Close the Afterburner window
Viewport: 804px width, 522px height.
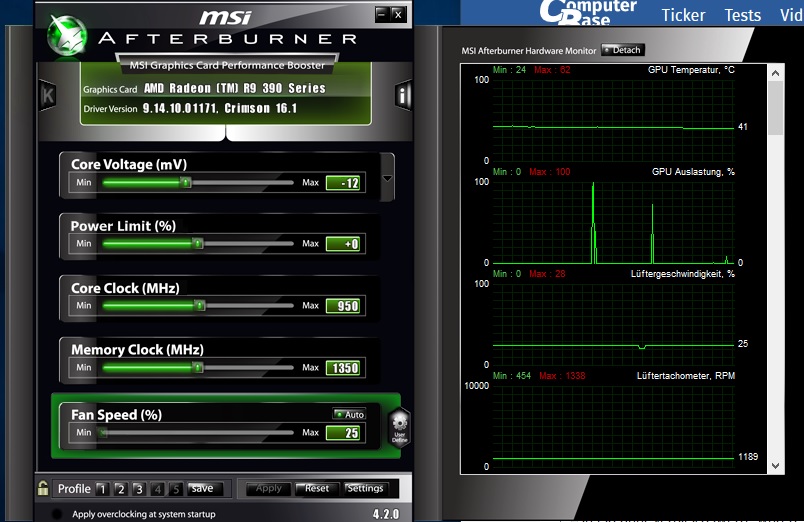(x=398, y=14)
